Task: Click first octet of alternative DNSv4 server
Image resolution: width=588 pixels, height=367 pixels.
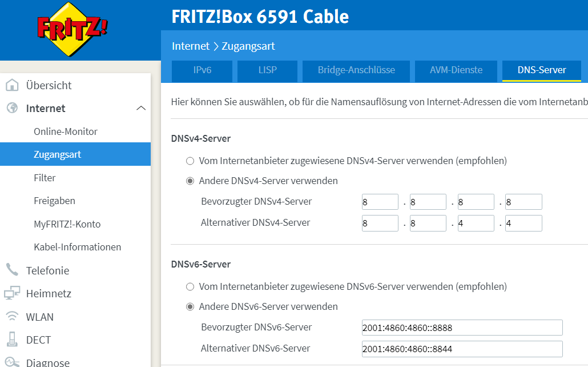Action: [380, 223]
